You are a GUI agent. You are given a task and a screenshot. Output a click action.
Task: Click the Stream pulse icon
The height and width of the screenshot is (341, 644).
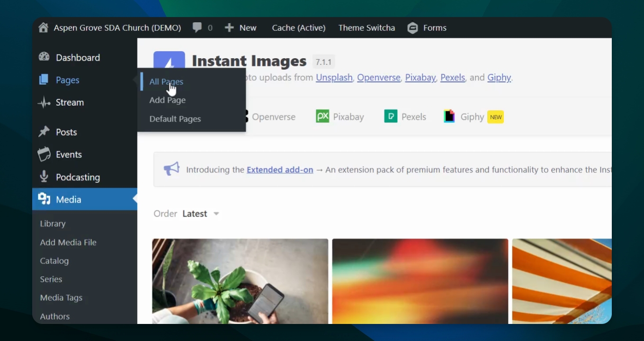click(x=44, y=102)
